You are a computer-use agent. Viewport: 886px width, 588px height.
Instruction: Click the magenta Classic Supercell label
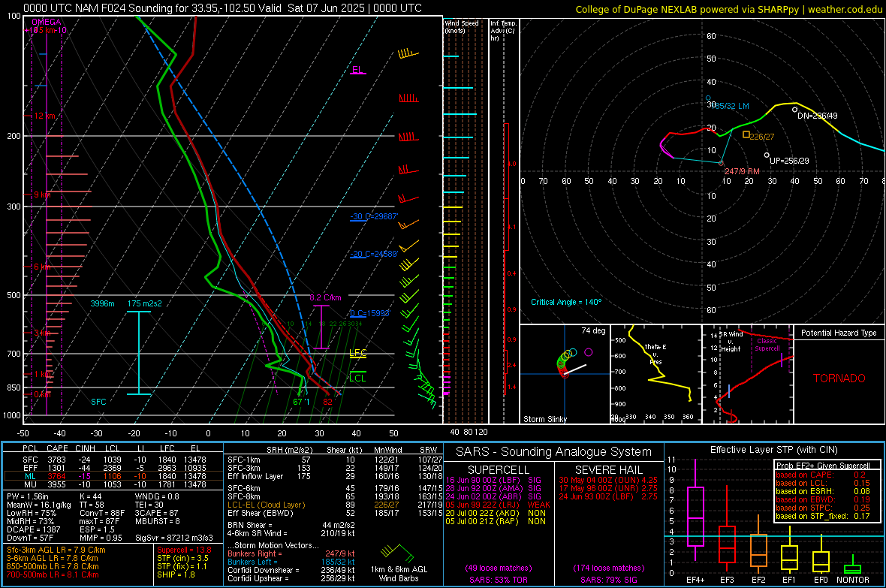(767, 345)
